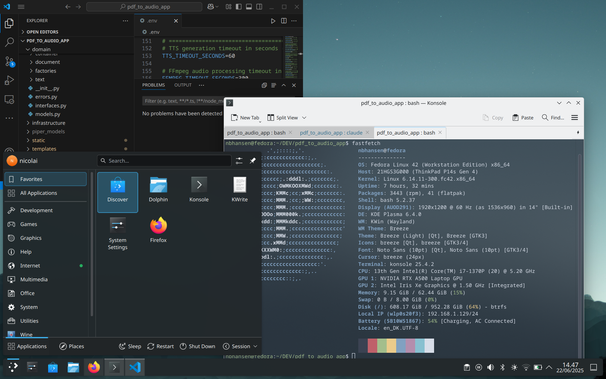Split the VS Code editor right
Viewport: 606px width, 379px height.
point(284,21)
